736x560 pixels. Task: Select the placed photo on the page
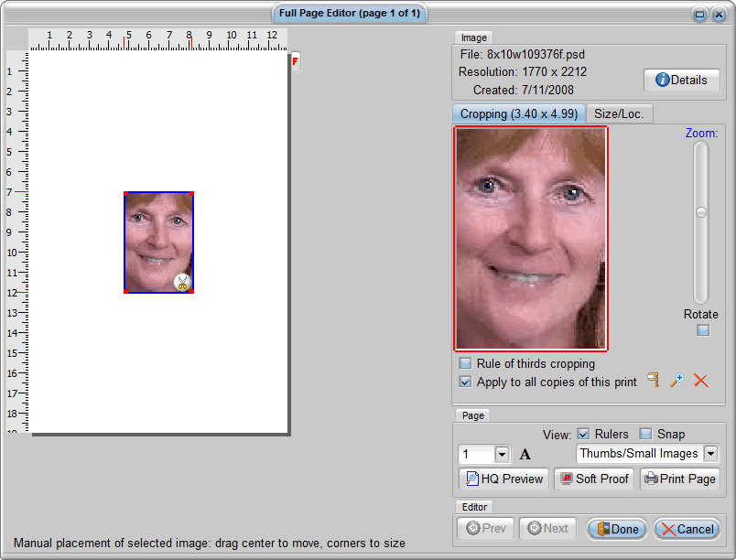158,242
